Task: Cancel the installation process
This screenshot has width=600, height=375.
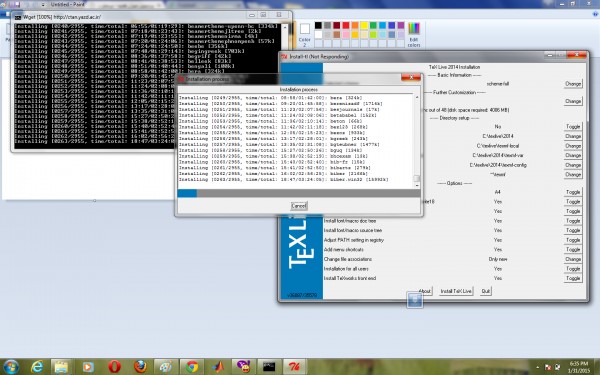Action: pyautogui.click(x=298, y=206)
